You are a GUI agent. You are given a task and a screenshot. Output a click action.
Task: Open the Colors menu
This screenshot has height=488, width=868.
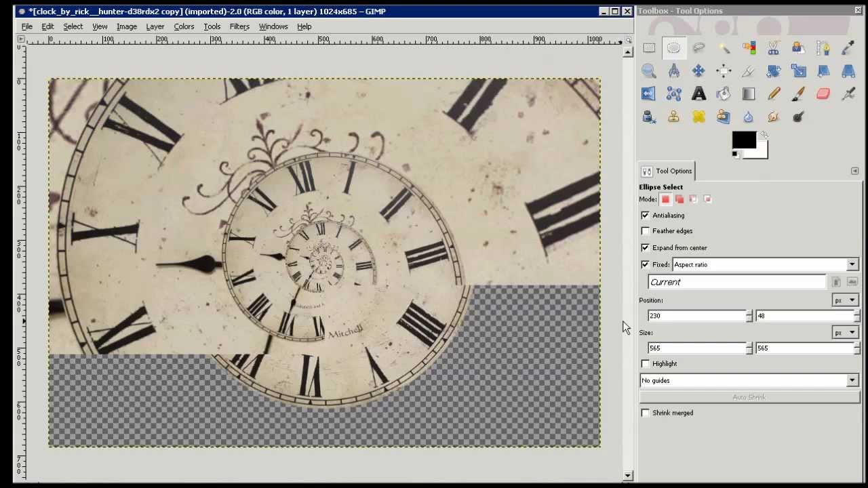tap(184, 26)
